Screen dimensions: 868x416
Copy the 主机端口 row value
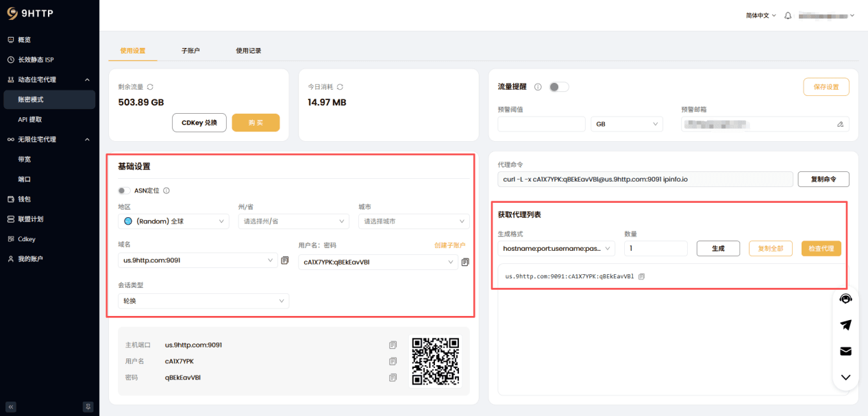[393, 345]
